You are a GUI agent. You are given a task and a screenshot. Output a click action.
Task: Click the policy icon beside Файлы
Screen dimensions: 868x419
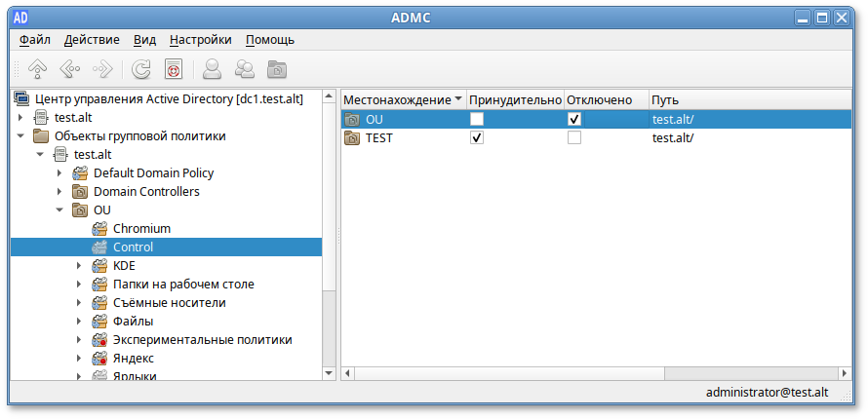(x=99, y=322)
